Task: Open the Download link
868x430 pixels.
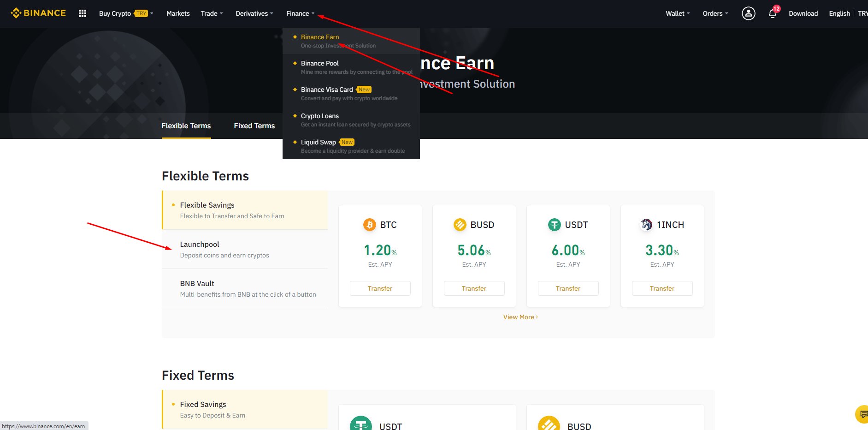Action: (803, 13)
